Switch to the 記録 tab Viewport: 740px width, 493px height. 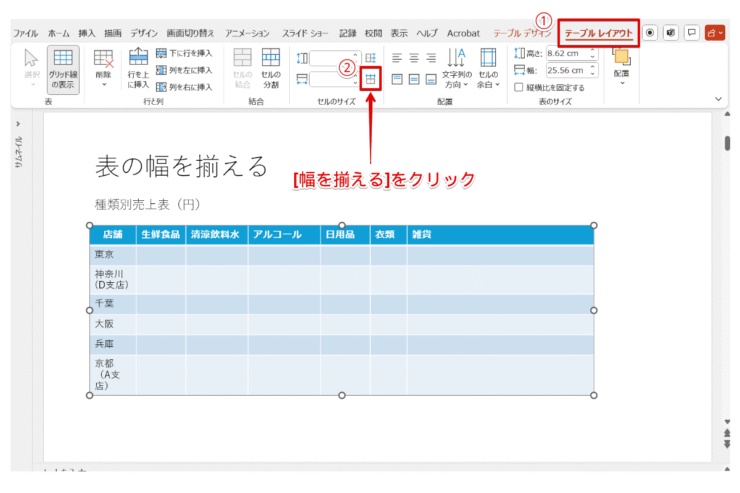pyautogui.click(x=348, y=33)
